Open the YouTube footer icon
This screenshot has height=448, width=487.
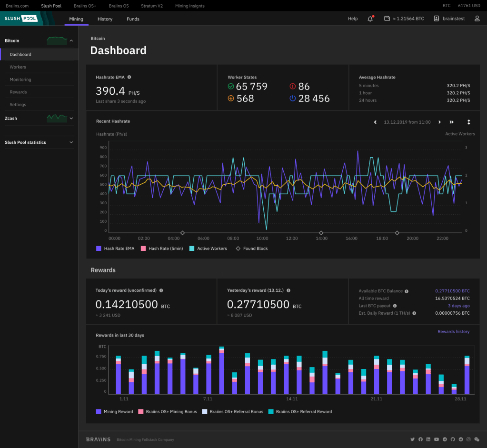pyautogui.click(x=437, y=439)
